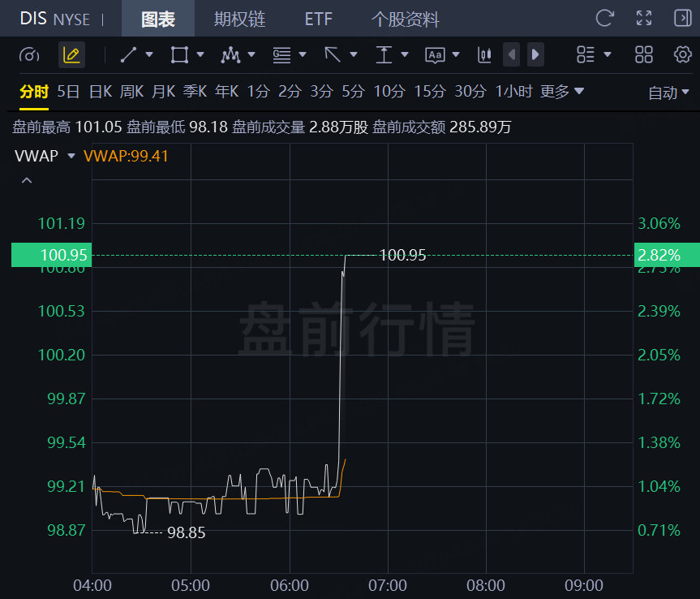Select 30分 interval
The image size is (700, 599).
[x=470, y=92]
